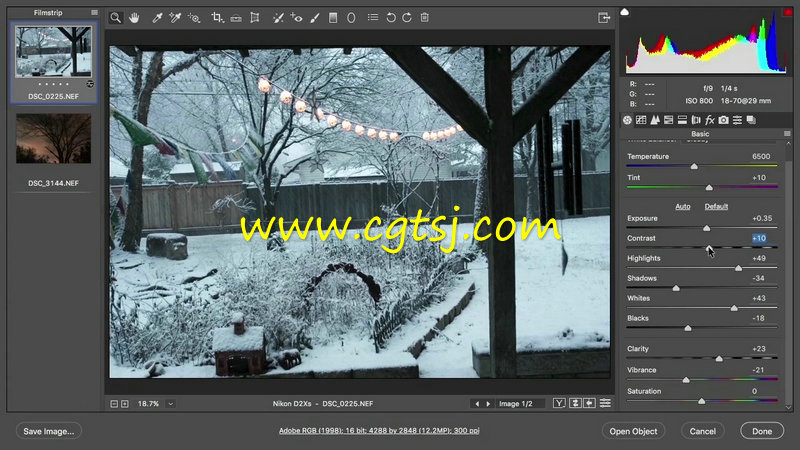Select the DSC_3144.NEF filmstrip thumbnail
This screenshot has height=450, width=800.
tap(54, 138)
